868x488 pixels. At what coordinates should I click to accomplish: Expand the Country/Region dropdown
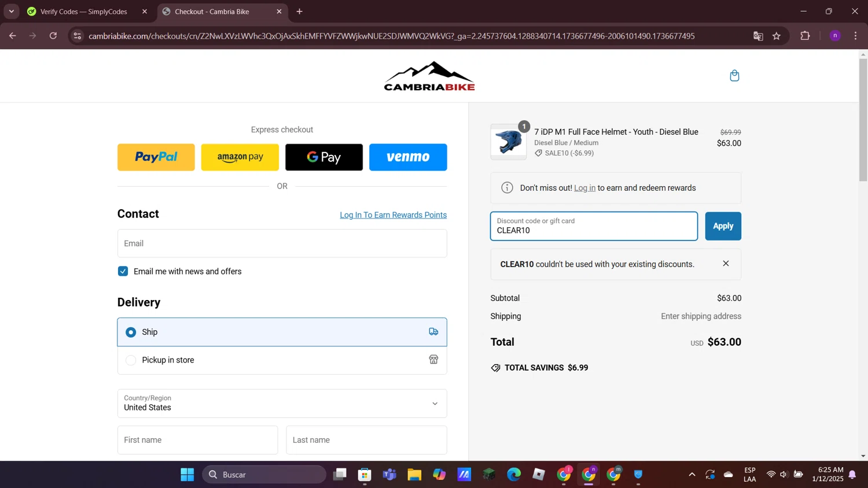click(x=282, y=403)
